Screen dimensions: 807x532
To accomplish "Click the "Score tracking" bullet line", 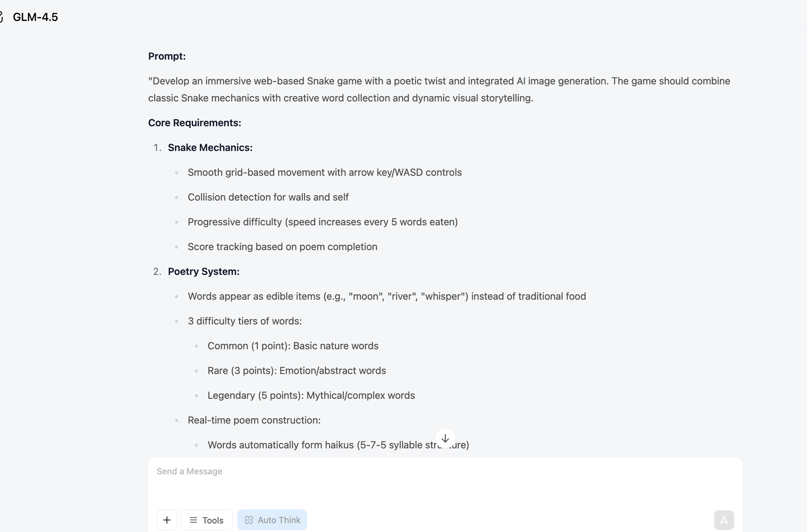I will coord(282,247).
